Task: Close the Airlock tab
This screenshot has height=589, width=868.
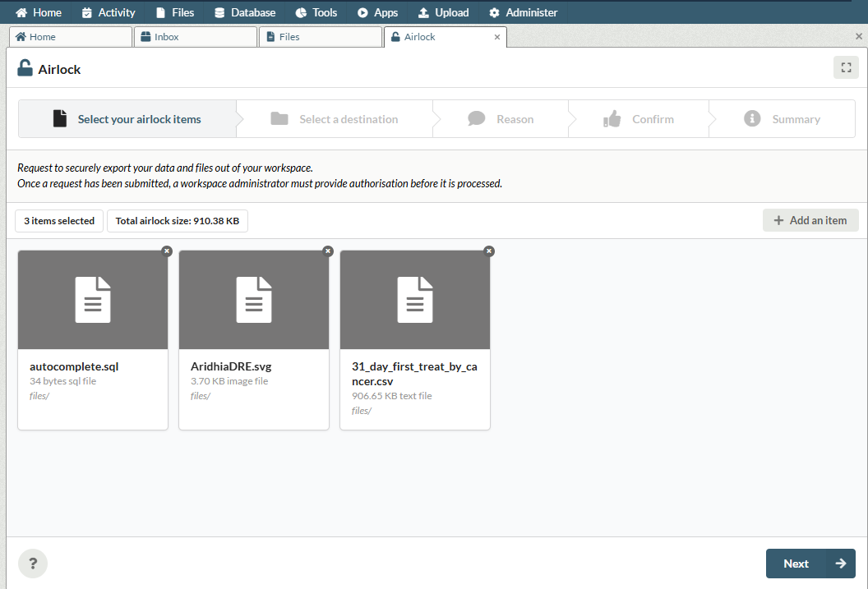Action: [x=497, y=37]
